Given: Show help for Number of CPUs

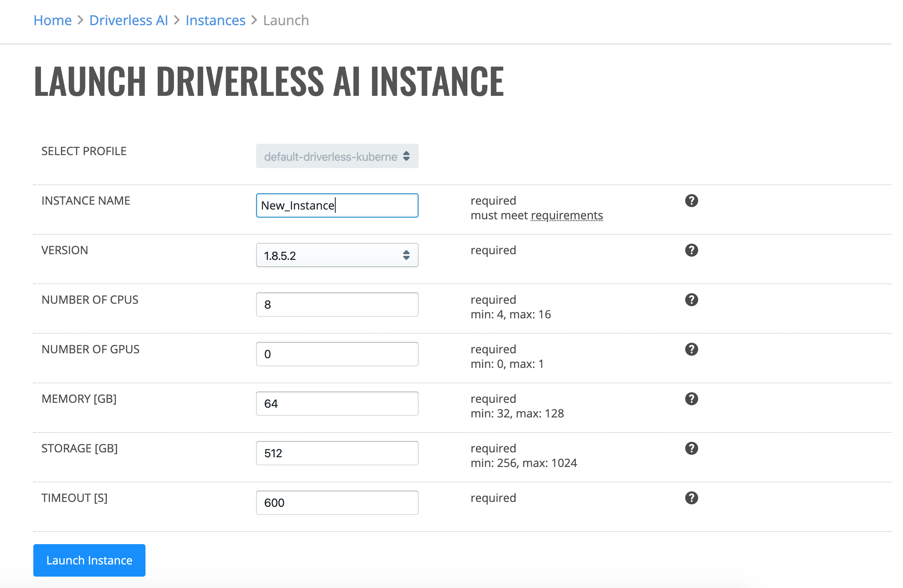Looking at the screenshot, I should pyautogui.click(x=691, y=300).
